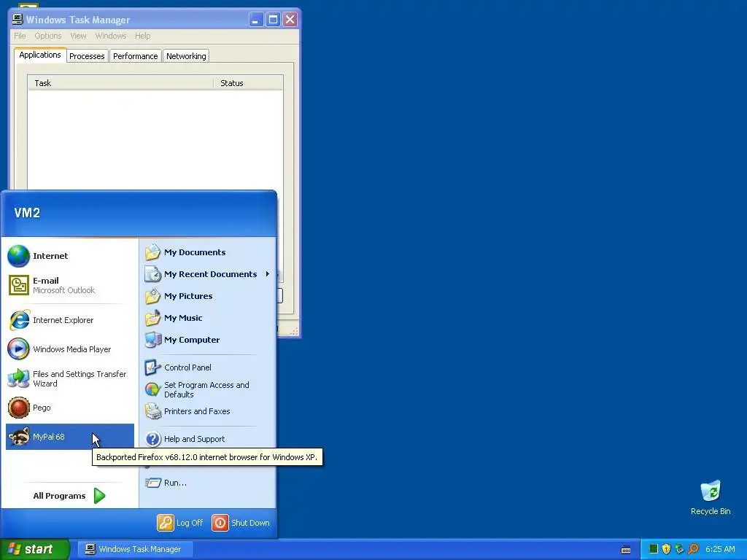Switch to the Processes tab
This screenshot has height=560, width=747.
[87, 56]
